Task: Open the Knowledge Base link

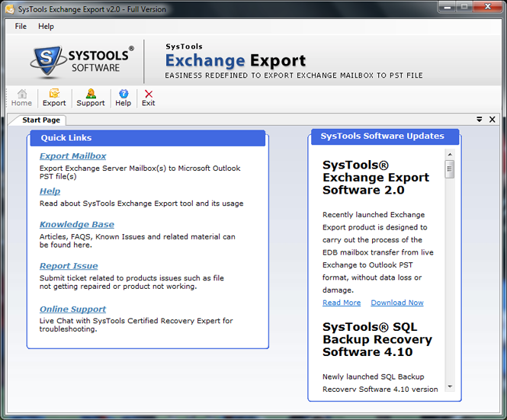Action: point(77,225)
